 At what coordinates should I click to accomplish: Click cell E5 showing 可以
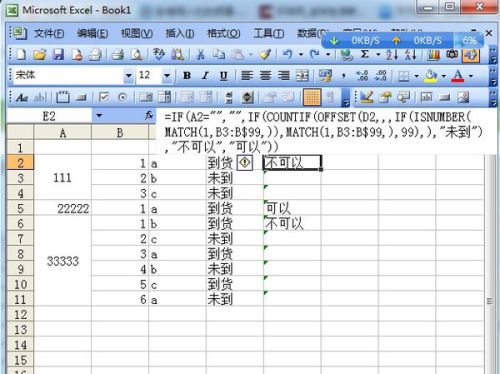pos(292,208)
